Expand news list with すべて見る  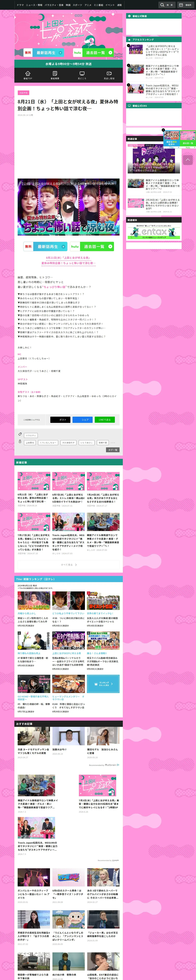pyautogui.click(x=68, y=565)
